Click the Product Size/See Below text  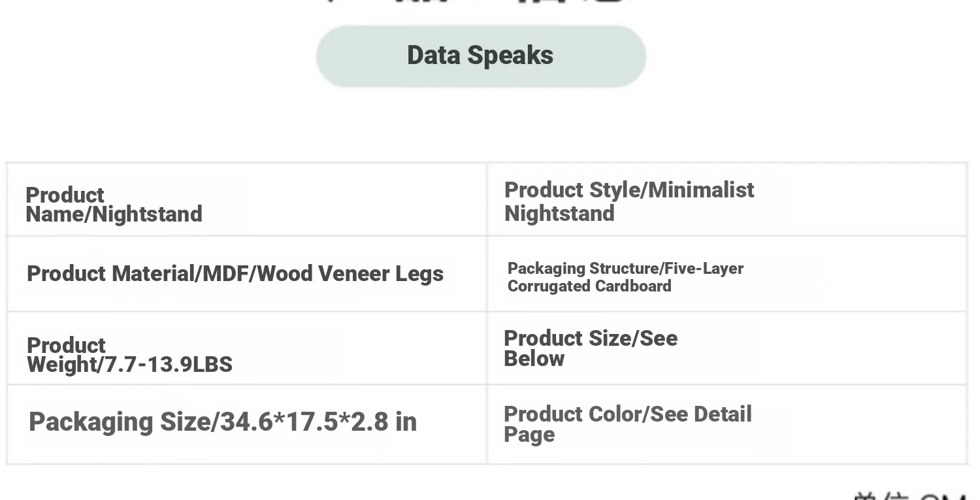[591, 348]
